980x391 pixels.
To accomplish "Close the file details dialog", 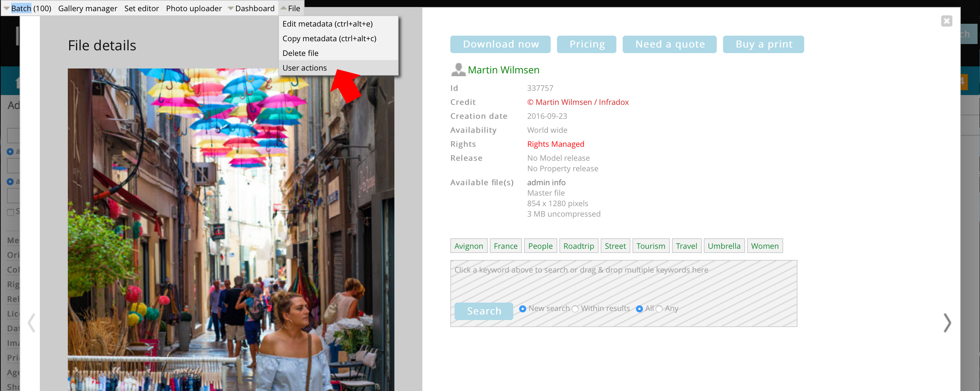I will click(x=946, y=21).
